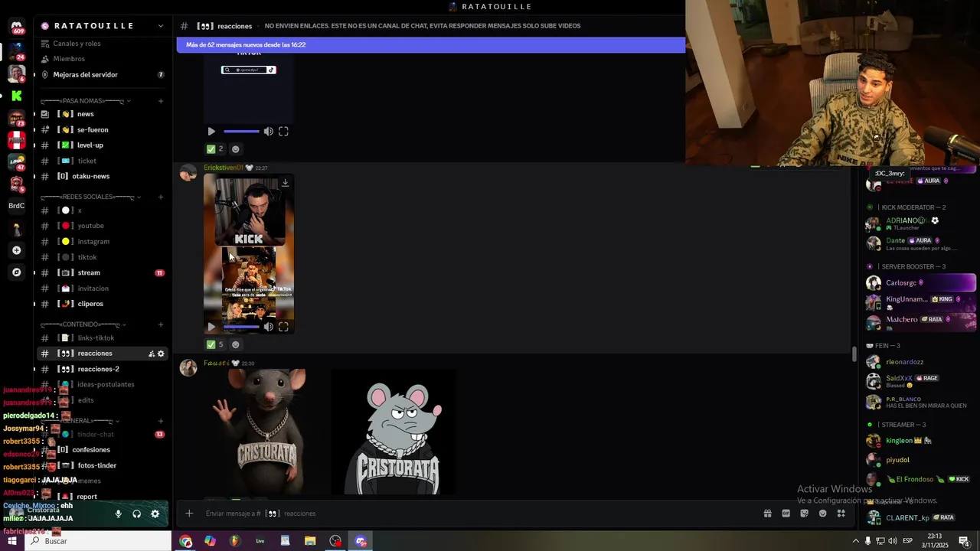Image resolution: width=980 pixels, height=551 pixels.
Task: Open the apps launcher icon in message bar
Action: (841, 514)
